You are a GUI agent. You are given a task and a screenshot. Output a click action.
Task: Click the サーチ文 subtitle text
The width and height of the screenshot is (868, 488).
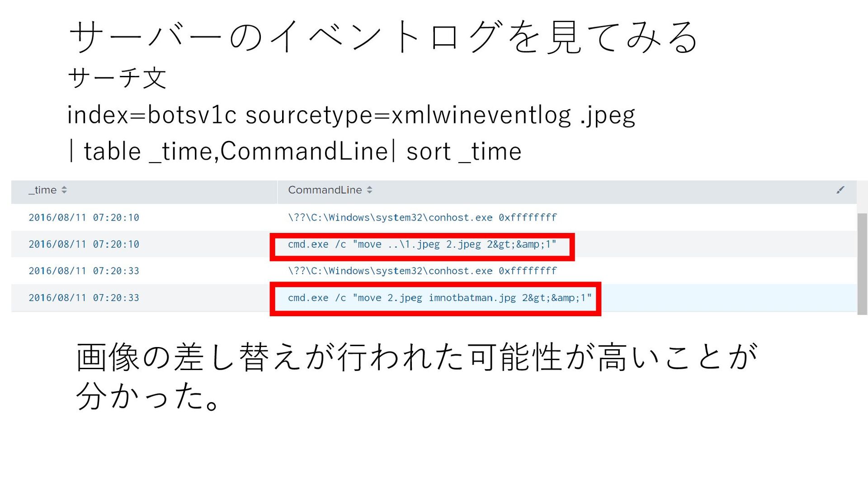click(x=117, y=78)
